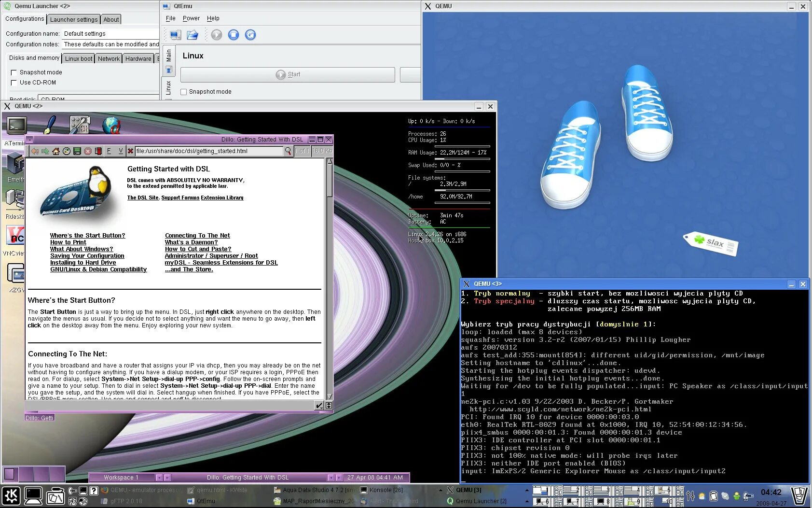
Task: Open KDE home folder panel icon
Action: [55, 496]
